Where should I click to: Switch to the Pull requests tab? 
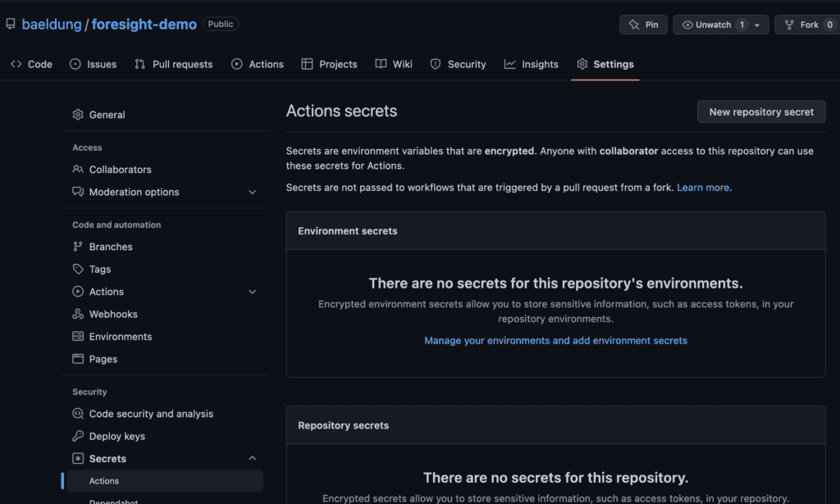(174, 65)
